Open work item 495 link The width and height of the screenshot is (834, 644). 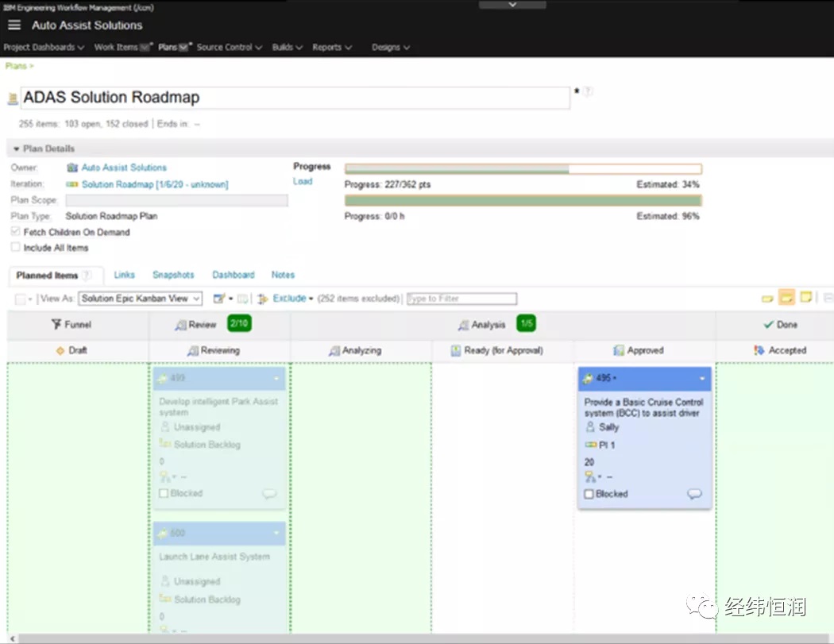coord(603,378)
